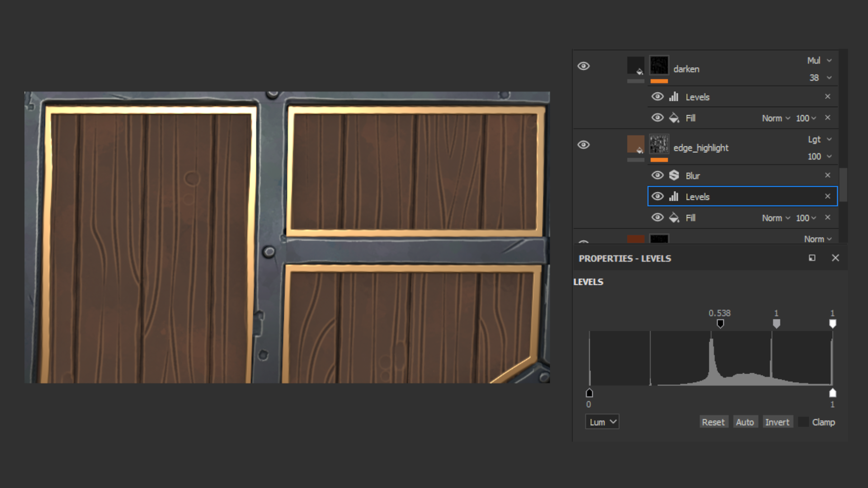Viewport: 868px width, 488px height.
Task: Click the Invert levels button
Action: (777, 422)
